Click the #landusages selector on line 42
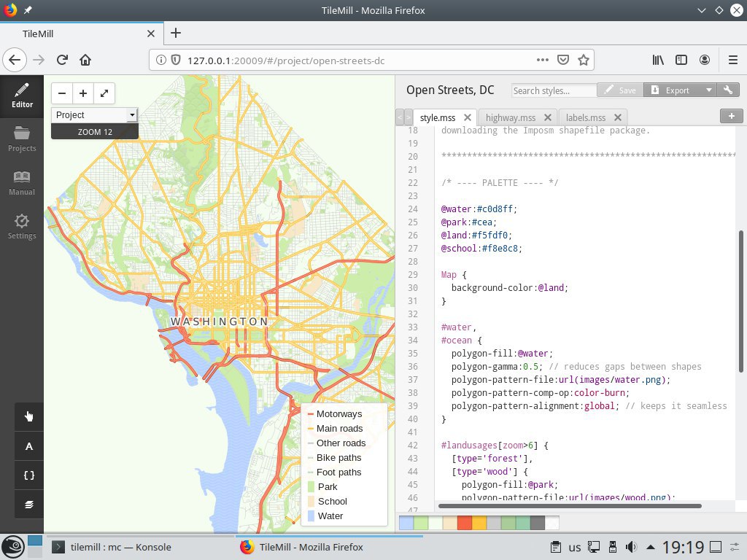The height and width of the screenshot is (560, 747). coord(469,446)
